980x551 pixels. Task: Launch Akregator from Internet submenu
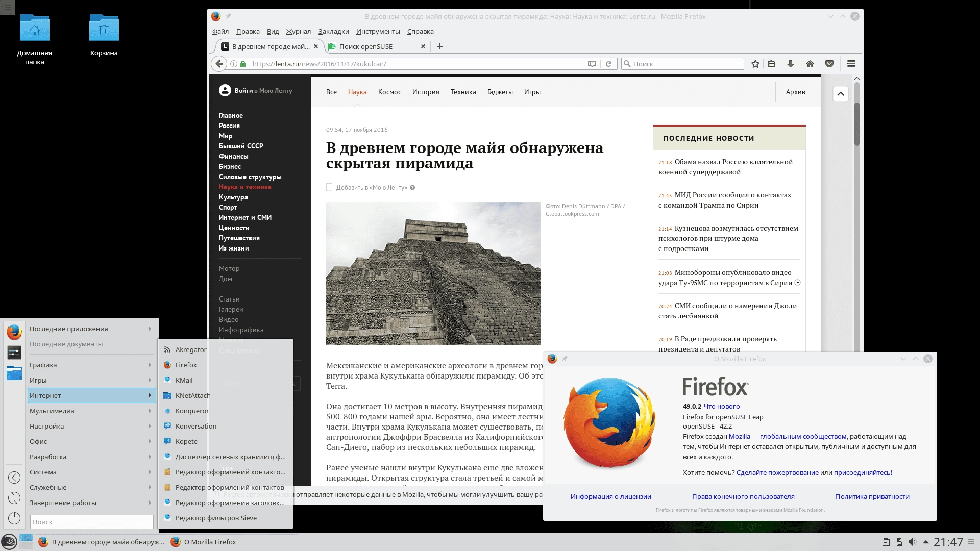227,350
